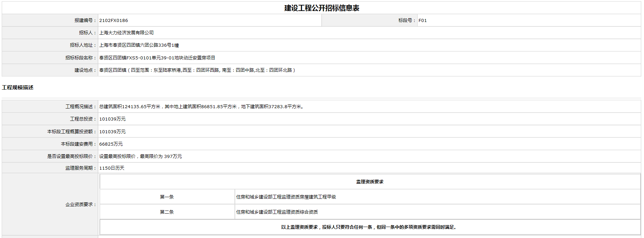The width and height of the screenshot is (644, 238).
Task: Click the 第二条 row label
Action: coord(167,212)
